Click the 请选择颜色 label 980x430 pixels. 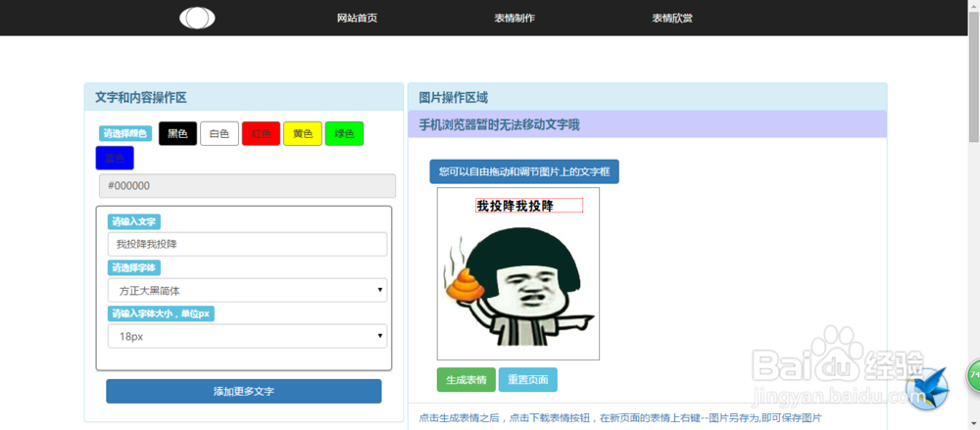pyautogui.click(x=125, y=134)
